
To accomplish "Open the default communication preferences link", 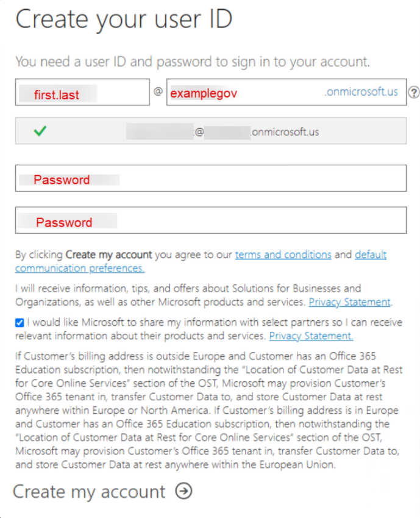I will (79, 268).
